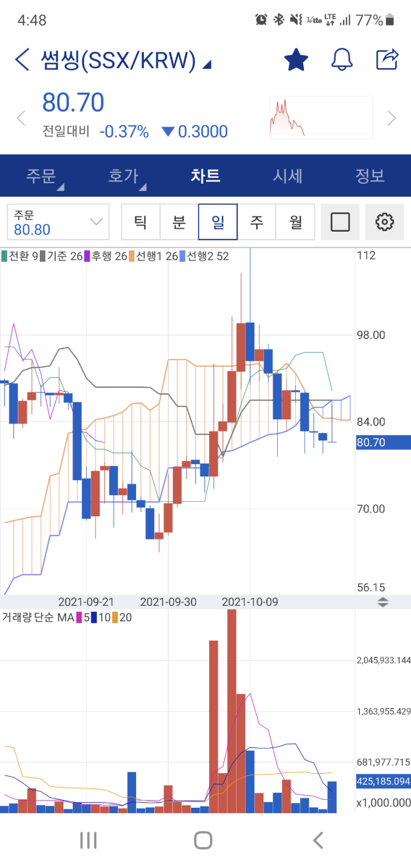
Task: Select the 틱 chart interval
Action: [141, 222]
